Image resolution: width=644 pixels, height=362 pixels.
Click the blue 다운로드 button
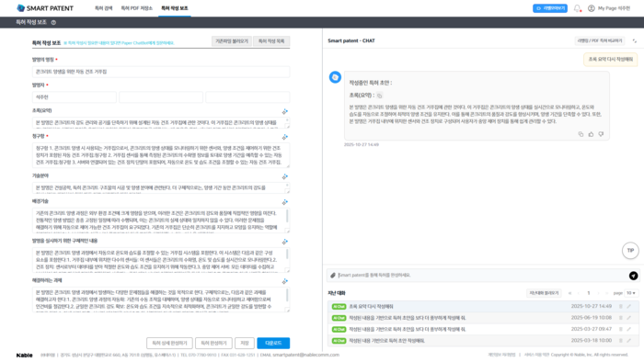coord(273,343)
